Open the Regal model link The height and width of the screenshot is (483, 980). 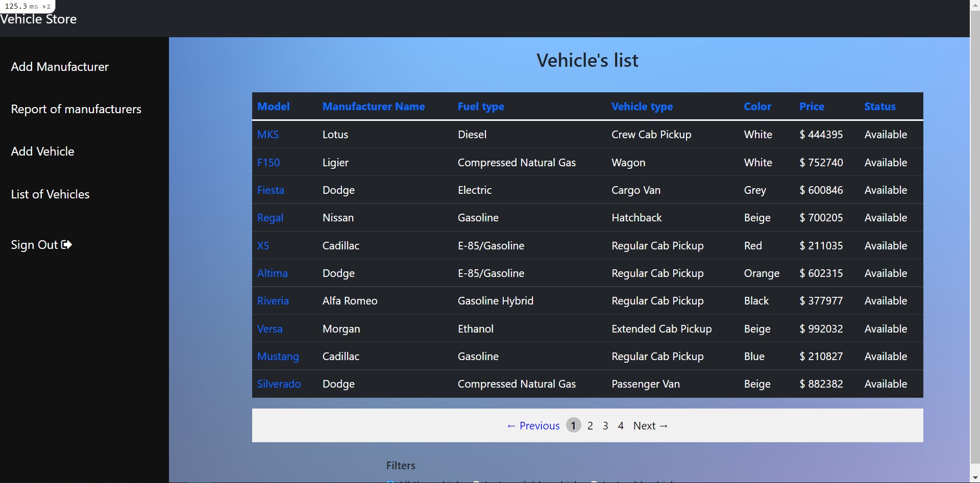click(x=270, y=218)
